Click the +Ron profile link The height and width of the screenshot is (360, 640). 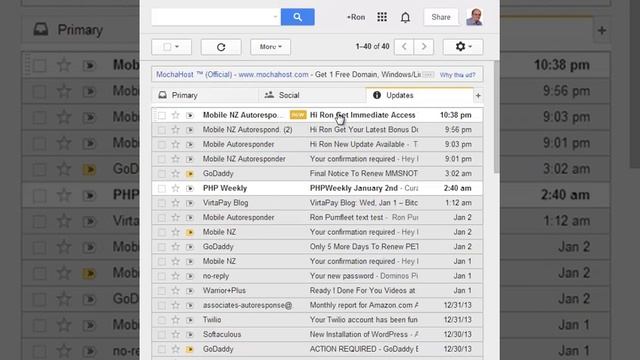[x=356, y=17]
